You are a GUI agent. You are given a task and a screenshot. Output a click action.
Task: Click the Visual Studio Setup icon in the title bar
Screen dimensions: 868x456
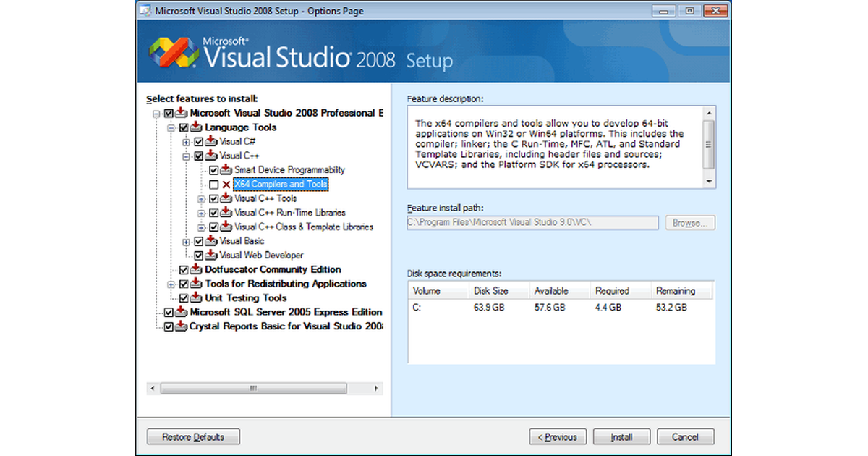click(x=145, y=10)
